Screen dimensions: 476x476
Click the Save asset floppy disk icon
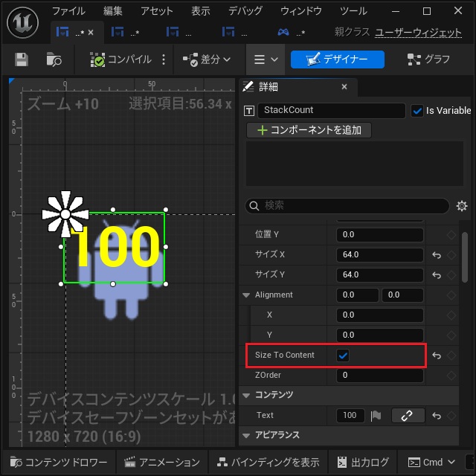point(22,59)
